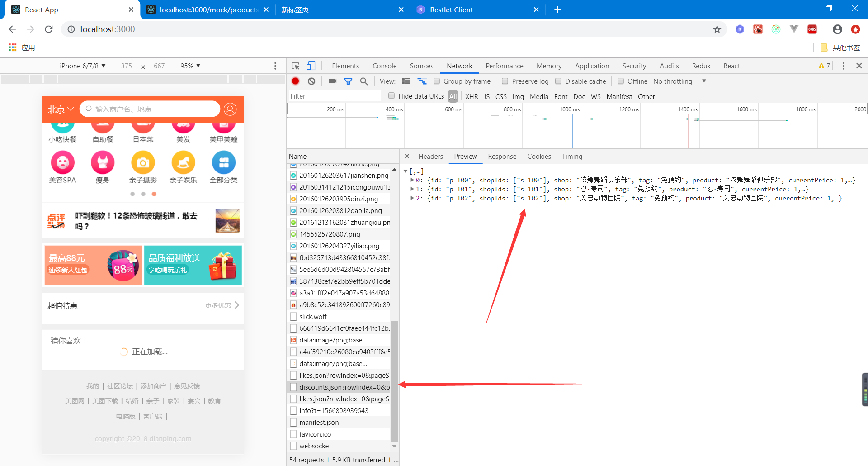Filter requests by XHR type
868x466 pixels.
[x=472, y=96]
